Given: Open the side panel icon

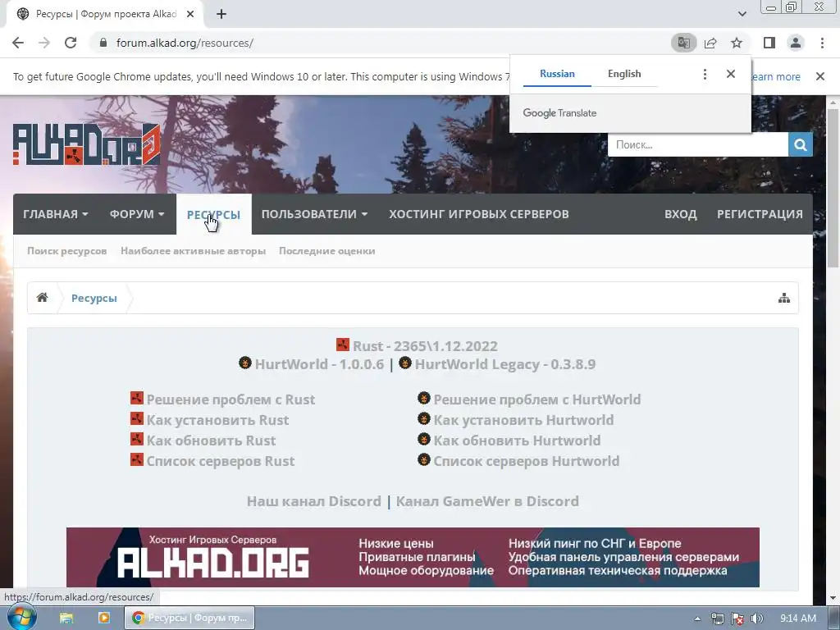Looking at the screenshot, I should pos(769,43).
